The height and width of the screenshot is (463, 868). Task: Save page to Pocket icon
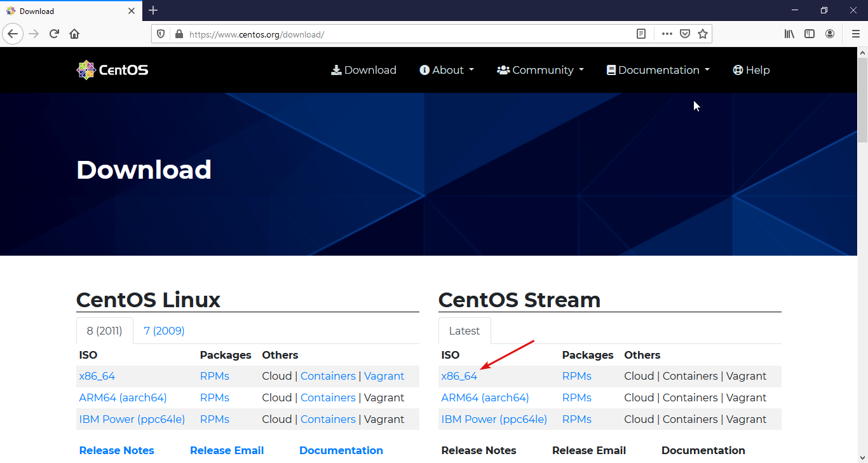click(x=685, y=34)
